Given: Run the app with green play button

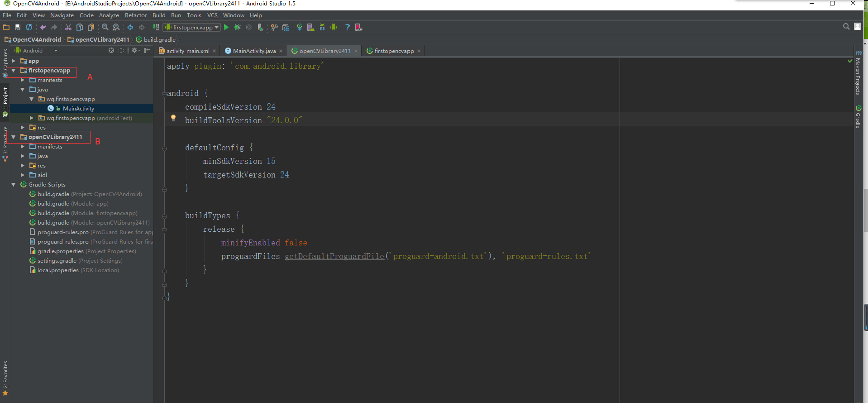Looking at the screenshot, I should tap(226, 27).
